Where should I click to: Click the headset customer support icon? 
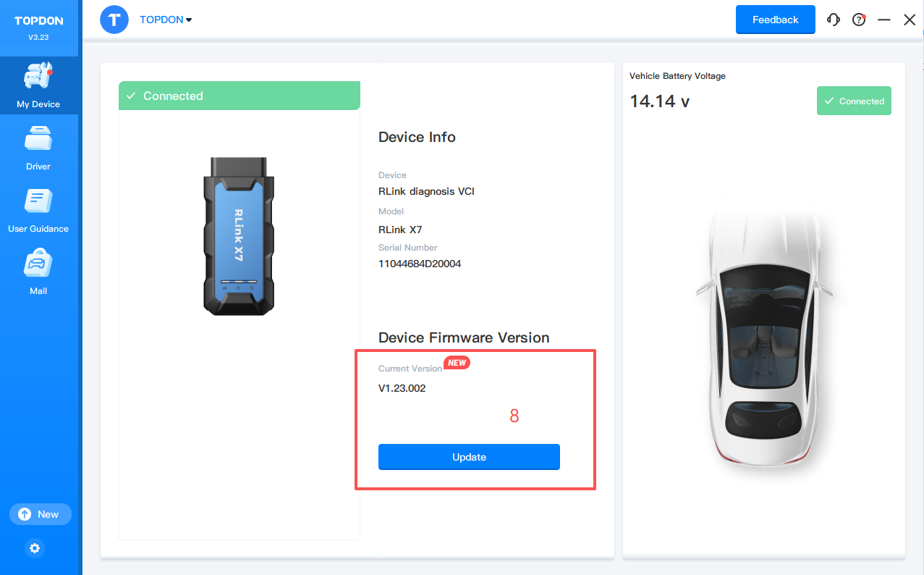click(x=834, y=20)
